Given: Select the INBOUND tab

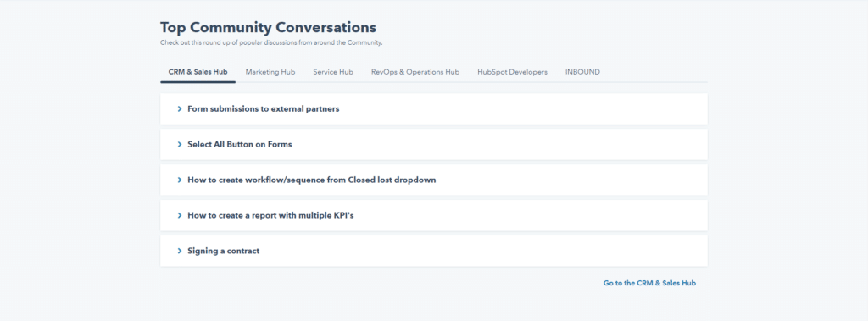Looking at the screenshot, I should [582, 72].
